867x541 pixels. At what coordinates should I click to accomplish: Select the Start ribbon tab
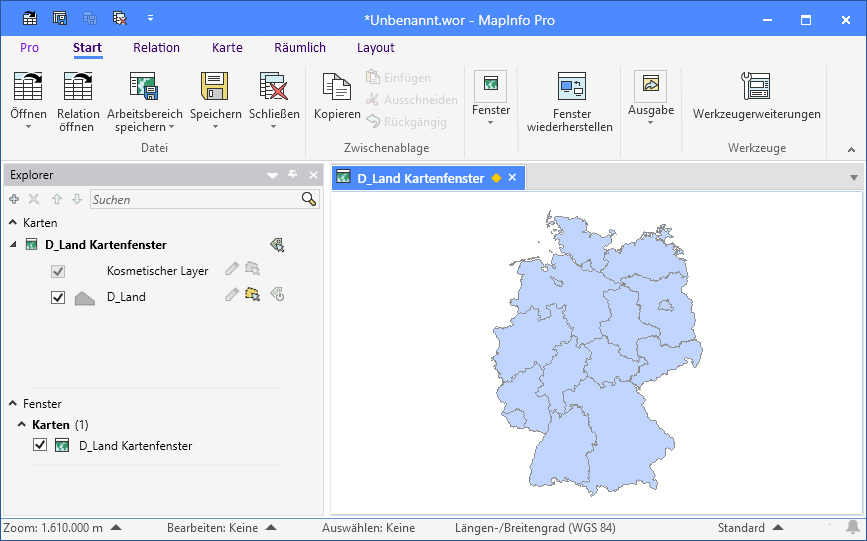[x=87, y=48]
